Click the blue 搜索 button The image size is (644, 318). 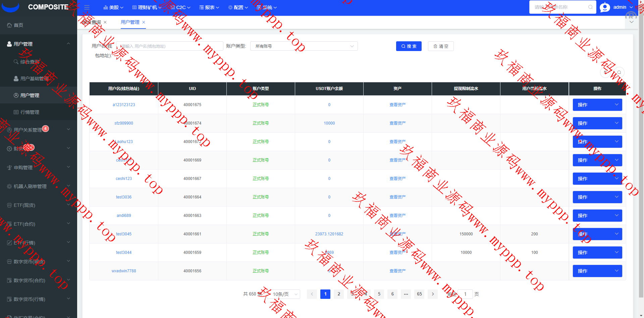(409, 46)
